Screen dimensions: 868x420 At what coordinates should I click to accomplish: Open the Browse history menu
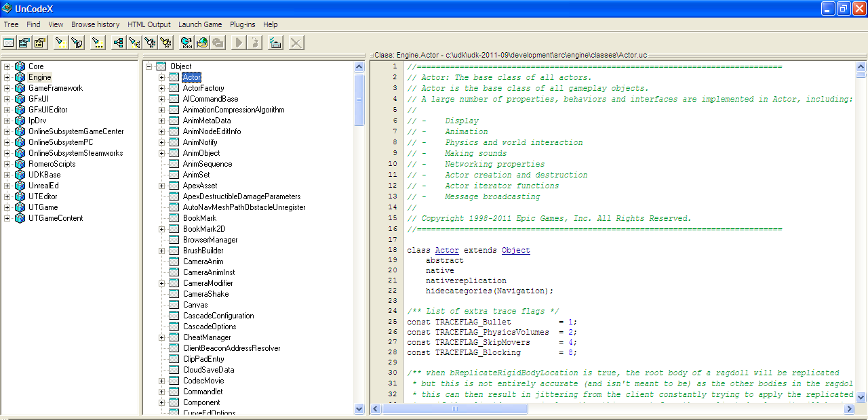(x=96, y=24)
